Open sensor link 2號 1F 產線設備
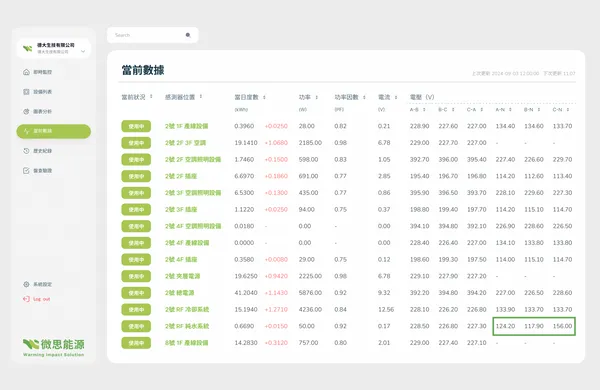This screenshot has height=390, width=600. click(x=186, y=126)
